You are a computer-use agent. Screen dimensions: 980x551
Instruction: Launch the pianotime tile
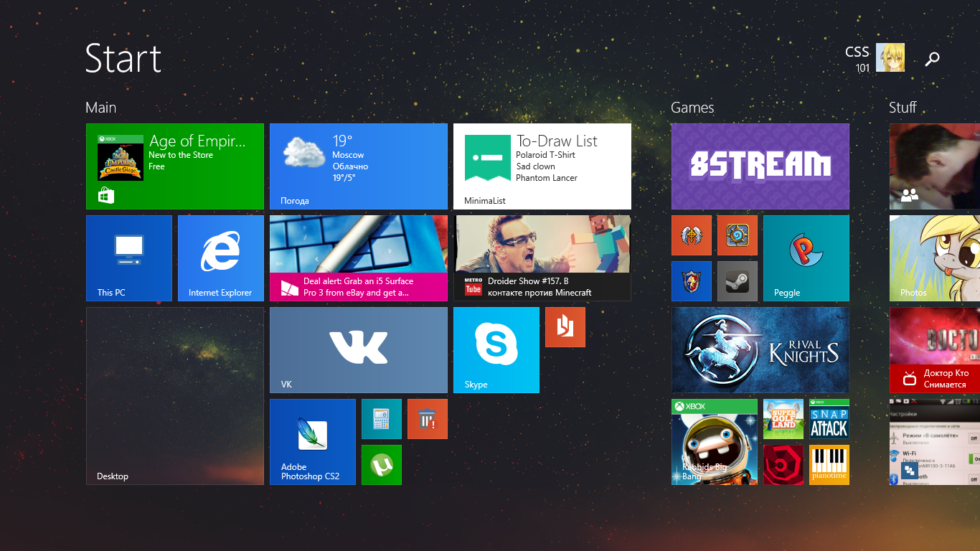click(x=829, y=465)
